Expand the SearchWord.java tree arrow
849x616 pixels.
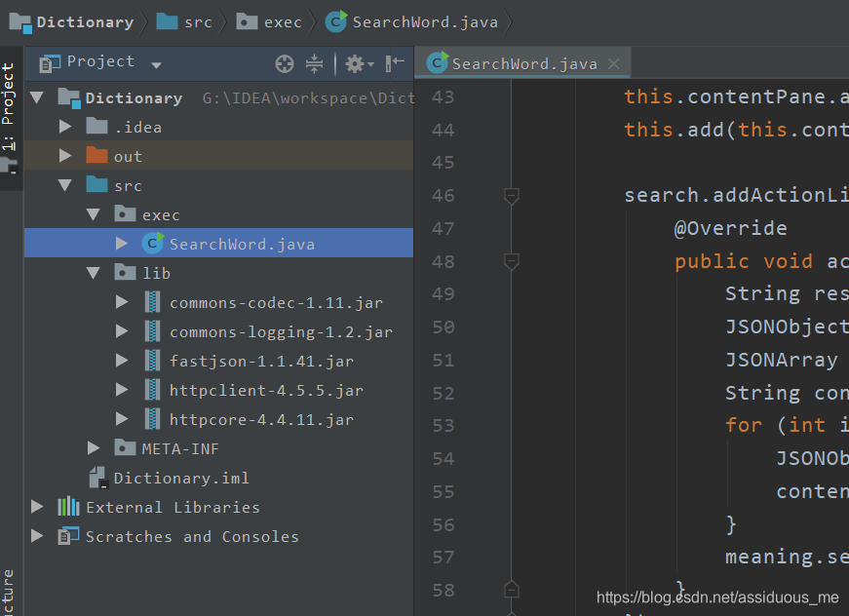(122, 244)
